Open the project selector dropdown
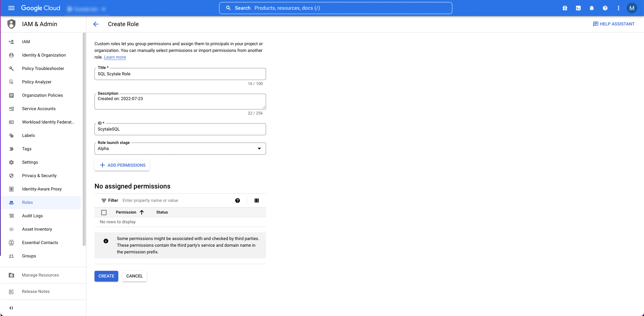 pos(87,9)
